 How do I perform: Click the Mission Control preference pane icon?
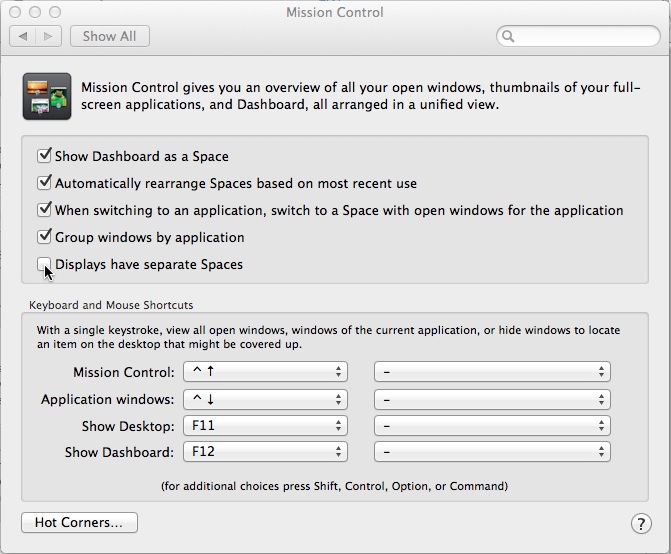47,96
